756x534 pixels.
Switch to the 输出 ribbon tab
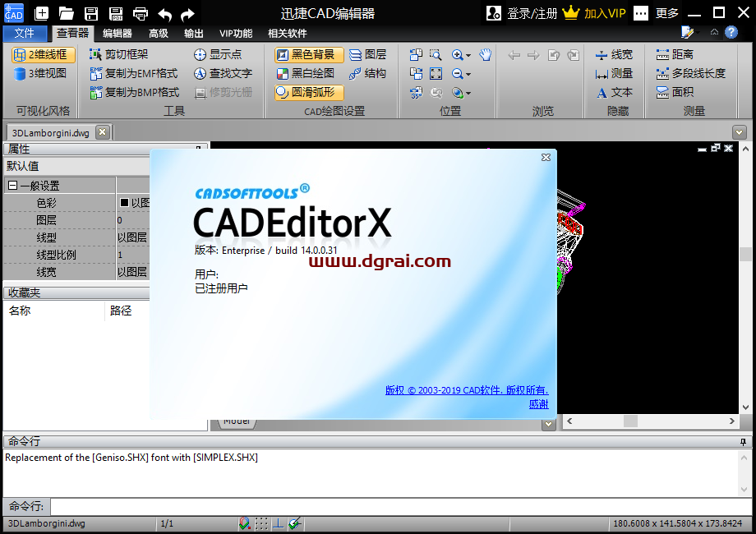pos(193,33)
